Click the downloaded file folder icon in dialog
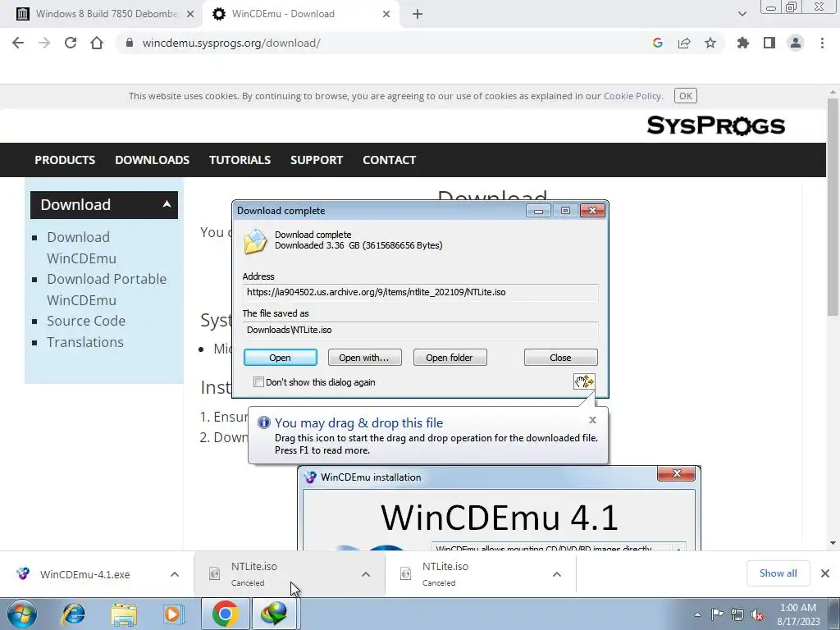Viewport: 840px width, 630px height. coord(255,241)
